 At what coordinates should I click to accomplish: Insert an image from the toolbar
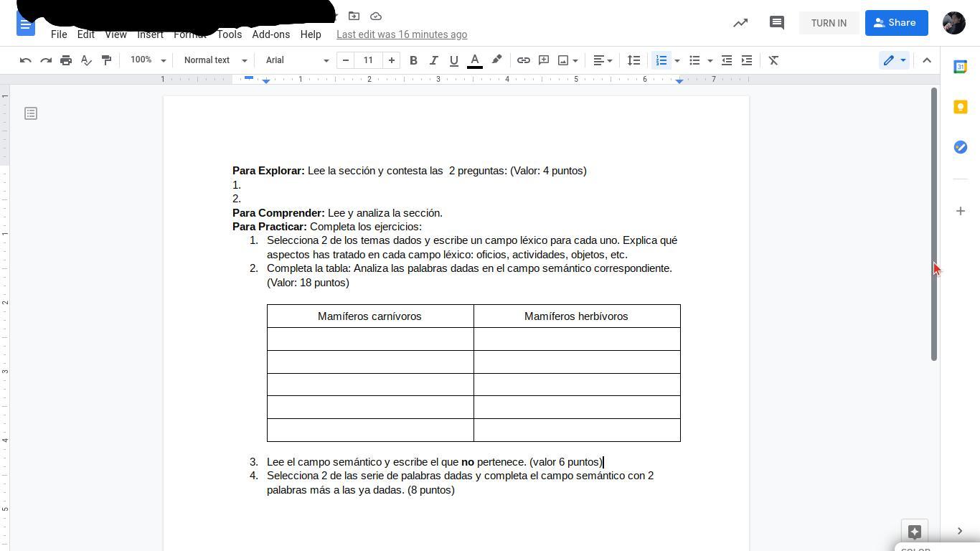click(563, 60)
